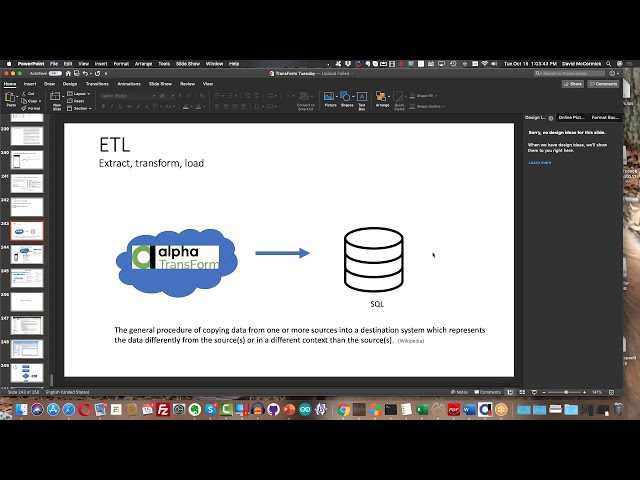Open the feedback smiley dropdown

[614, 73]
